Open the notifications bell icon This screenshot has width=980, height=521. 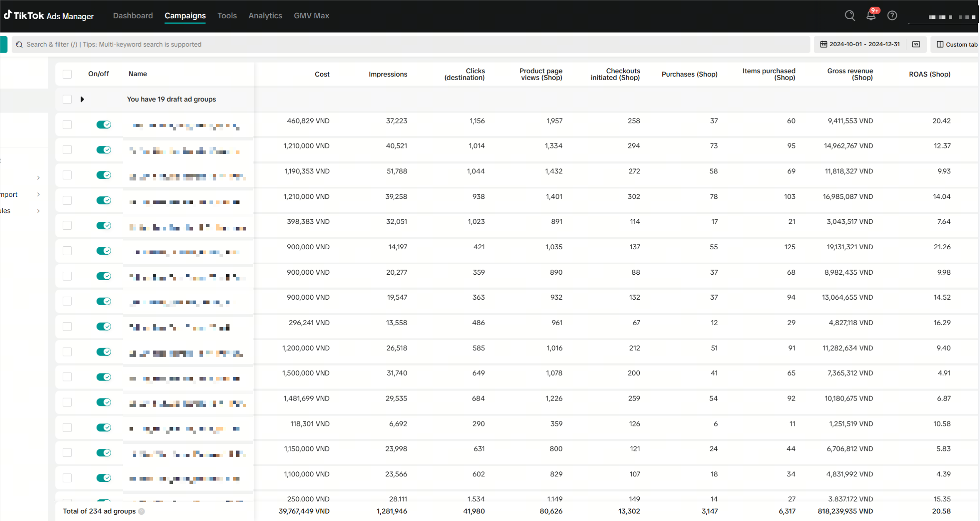[x=870, y=16]
